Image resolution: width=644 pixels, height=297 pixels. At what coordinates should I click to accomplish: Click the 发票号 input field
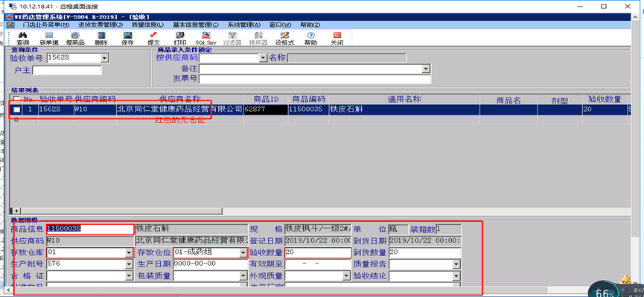[315, 79]
